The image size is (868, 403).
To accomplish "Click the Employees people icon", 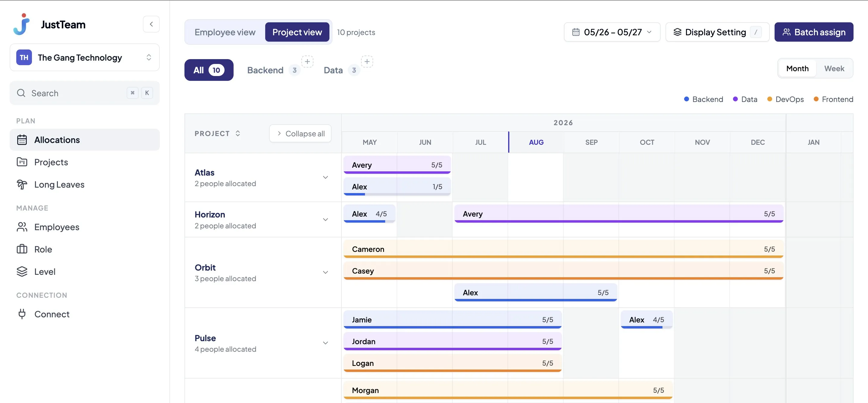I will tap(22, 227).
